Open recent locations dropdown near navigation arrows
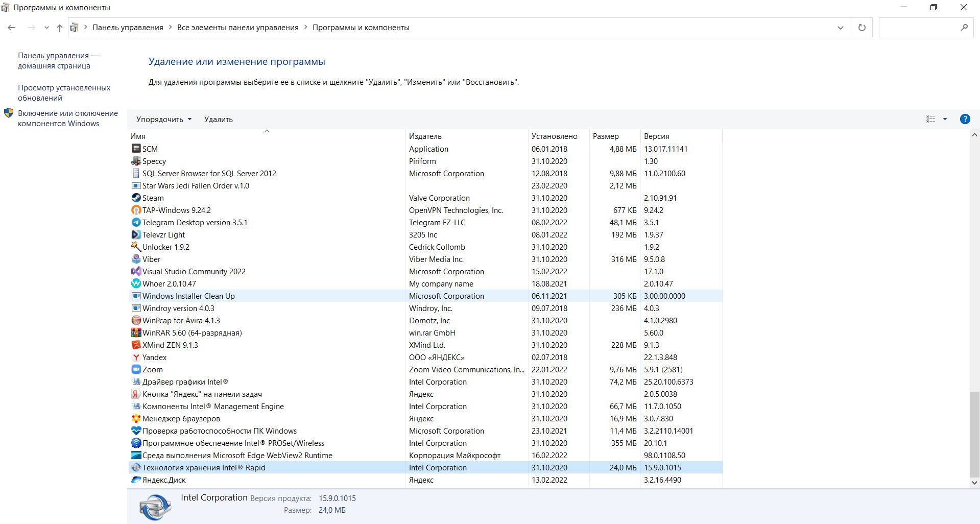980x524 pixels. 46,28
